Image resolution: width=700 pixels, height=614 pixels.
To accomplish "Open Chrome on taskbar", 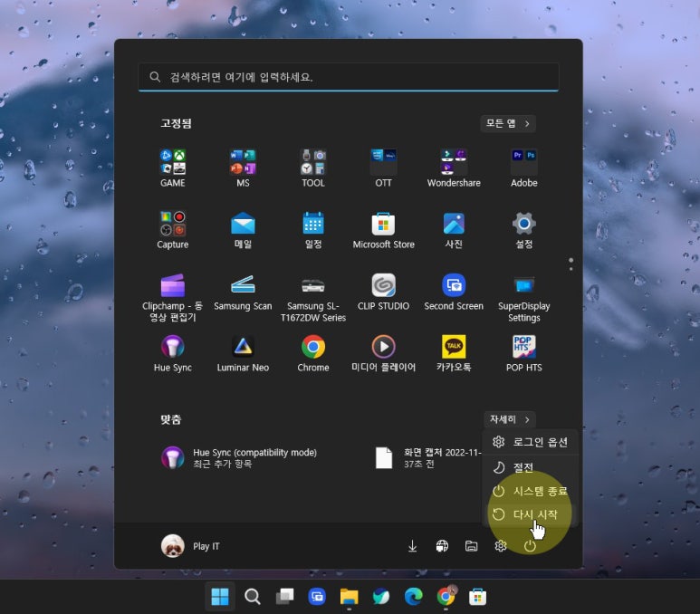I will point(446,596).
